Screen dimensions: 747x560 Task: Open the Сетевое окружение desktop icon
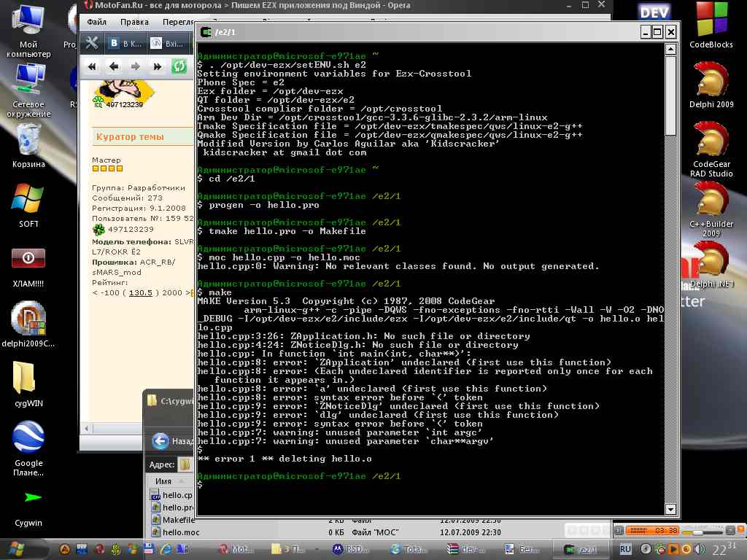click(x=28, y=90)
